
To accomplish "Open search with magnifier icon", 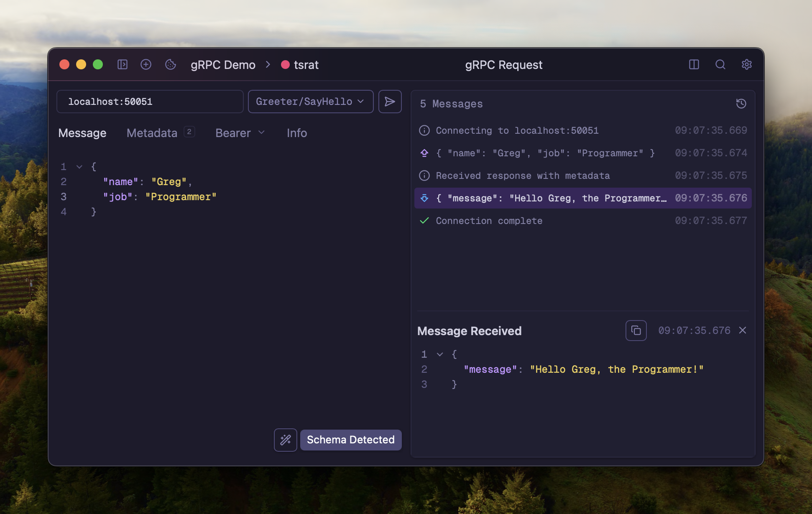I will (x=720, y=64).
